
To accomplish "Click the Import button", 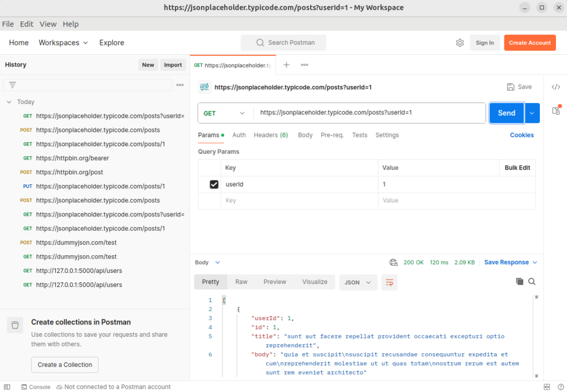I will (173, 65).
